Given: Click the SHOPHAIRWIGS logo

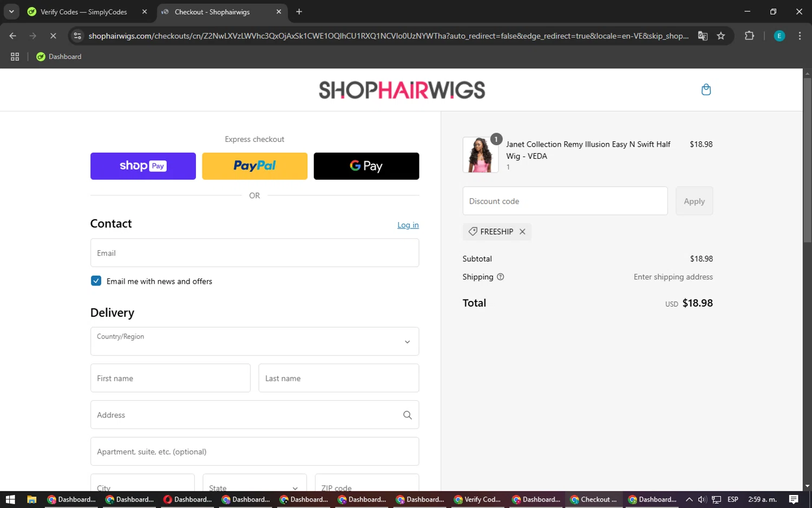Looking at the screenshot, I should pos(402,90).
